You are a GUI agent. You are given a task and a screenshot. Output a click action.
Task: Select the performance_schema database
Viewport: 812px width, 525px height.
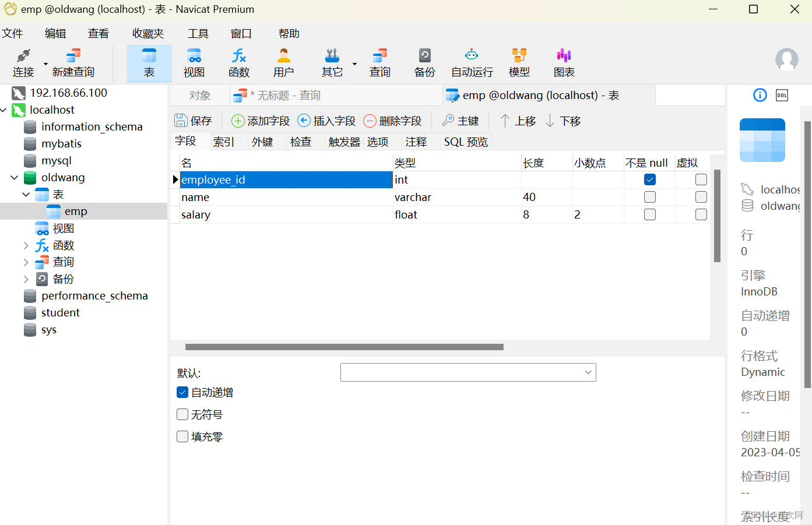coord(94,295)
